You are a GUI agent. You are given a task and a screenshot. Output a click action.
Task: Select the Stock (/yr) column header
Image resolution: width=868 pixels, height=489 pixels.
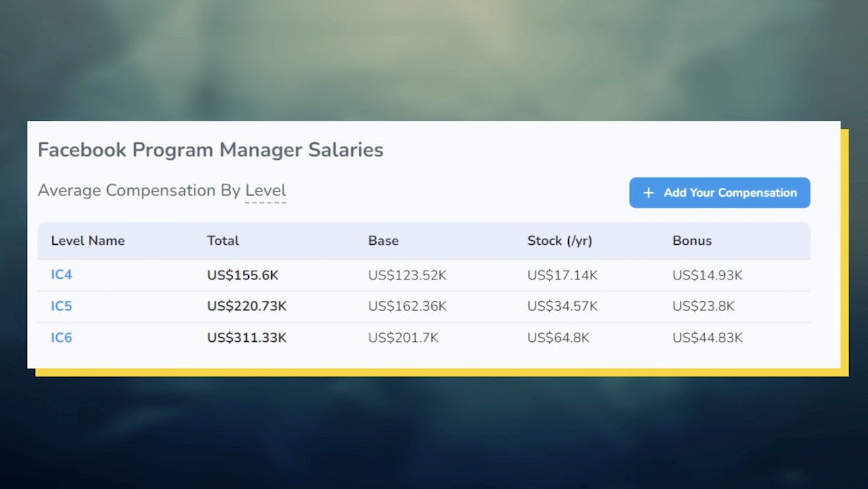559,241
